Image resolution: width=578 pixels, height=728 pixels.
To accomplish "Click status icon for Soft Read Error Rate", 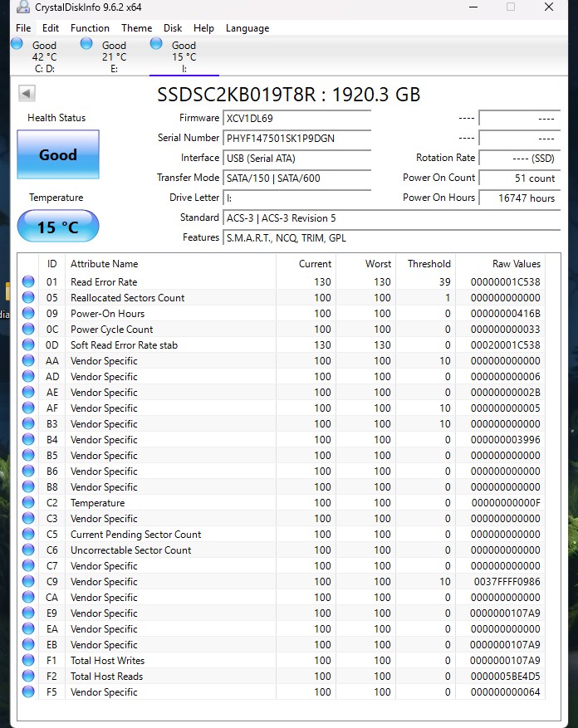I will (28, 344).
